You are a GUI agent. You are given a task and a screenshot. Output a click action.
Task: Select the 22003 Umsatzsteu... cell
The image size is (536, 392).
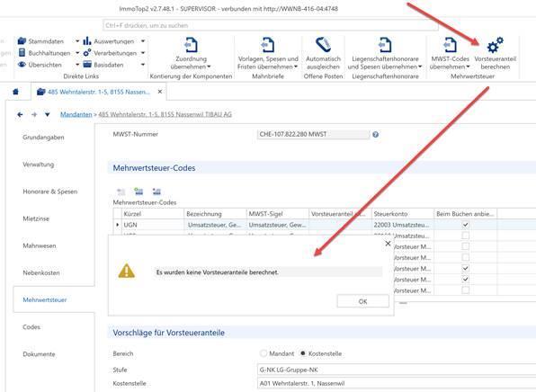[x=402, y=225]
